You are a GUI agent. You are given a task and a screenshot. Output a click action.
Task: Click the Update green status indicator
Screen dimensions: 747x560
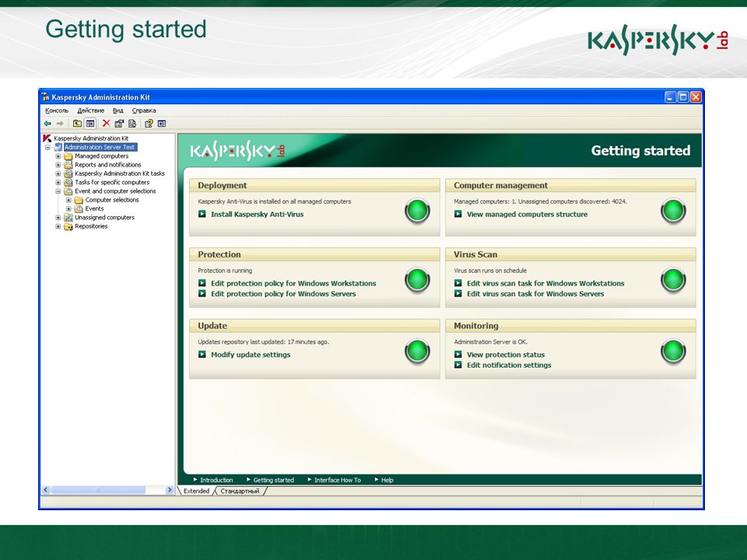pos(417,352)
